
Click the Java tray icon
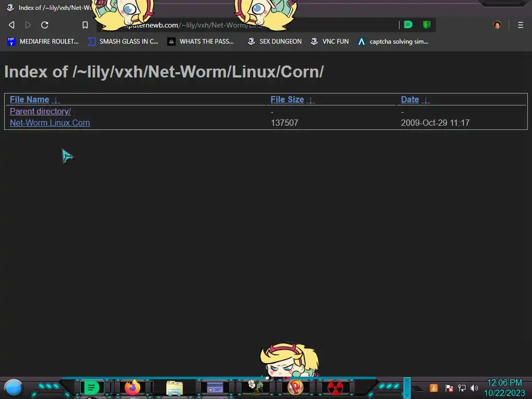434,388
